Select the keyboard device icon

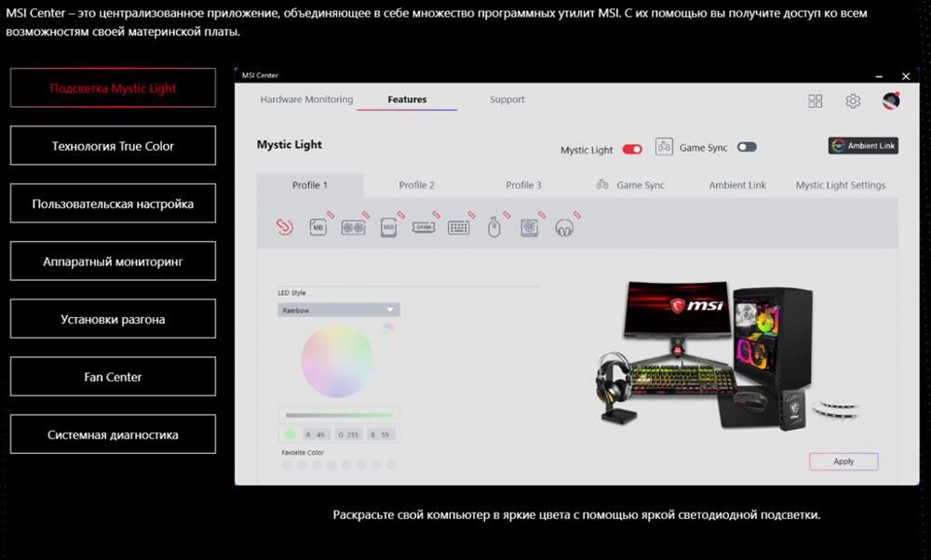[x=458, y=227]
